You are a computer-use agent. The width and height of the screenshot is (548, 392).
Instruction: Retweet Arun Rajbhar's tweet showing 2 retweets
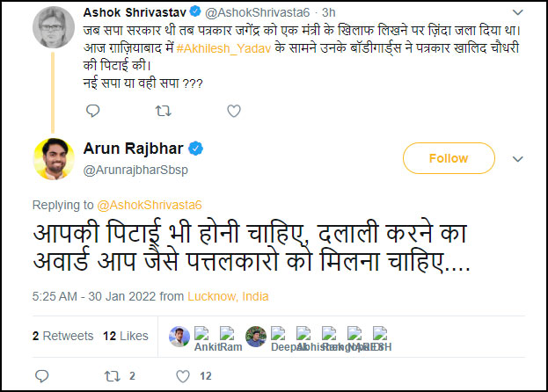(x=112, y=376)
